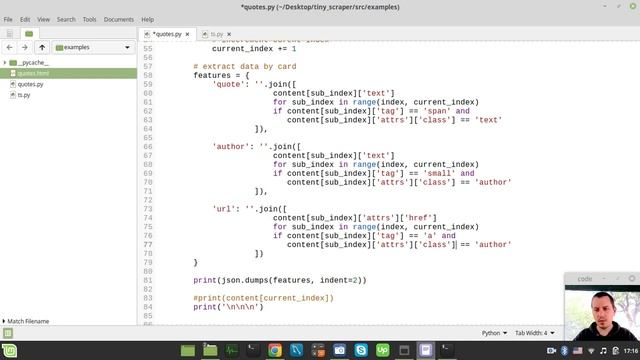Open the calculator taskbar icon
The width and height of the screenshot is (640, 360).
pyautogui.click(x=318, y=350)
